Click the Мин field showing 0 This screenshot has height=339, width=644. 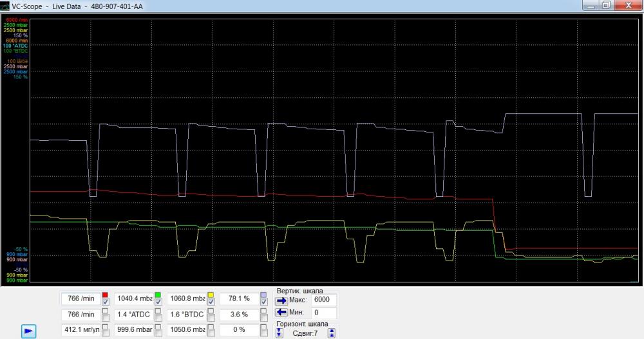pos(323,313)
